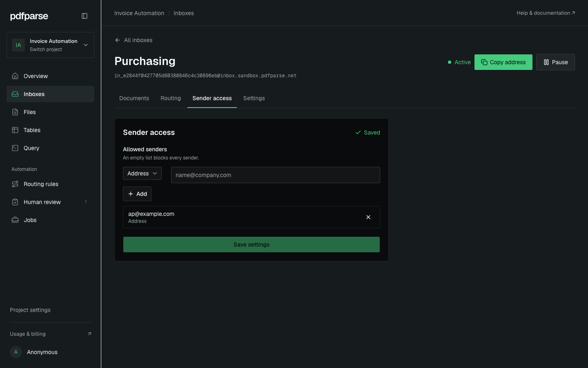Open Tables in the sidebar

50,130
